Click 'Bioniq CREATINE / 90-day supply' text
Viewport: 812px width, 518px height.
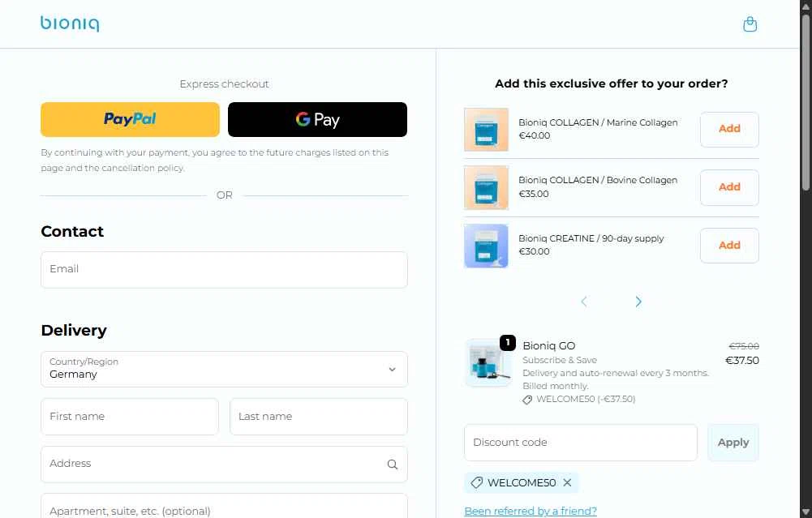pos(591,238)
